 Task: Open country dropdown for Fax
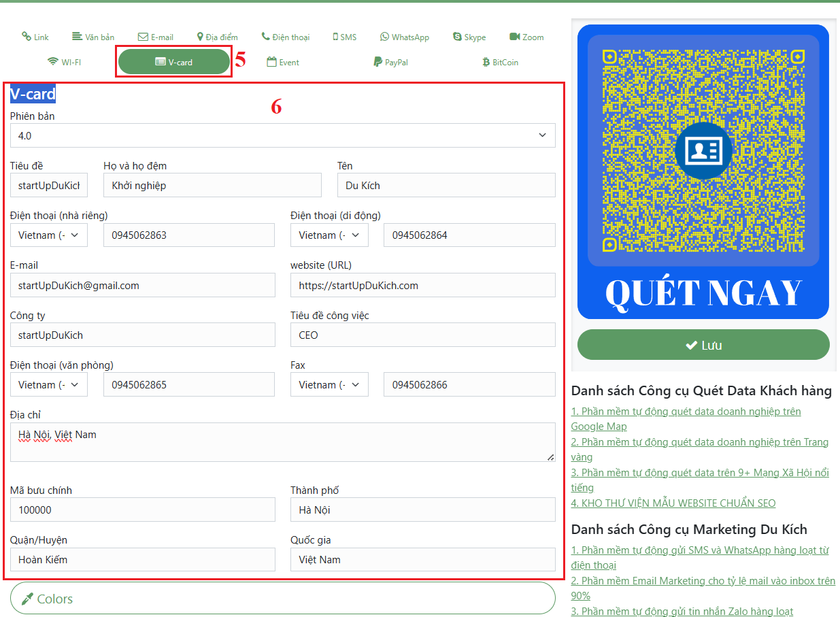pos(329,384)
